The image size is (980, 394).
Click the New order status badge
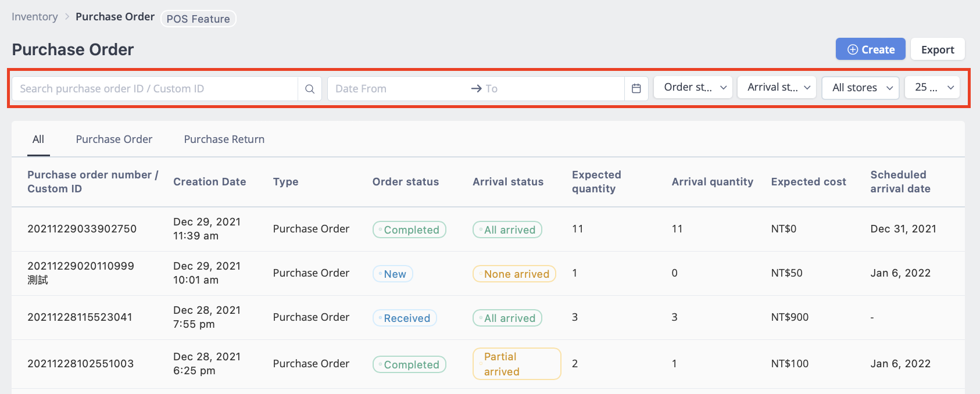(x=393, y=274)
